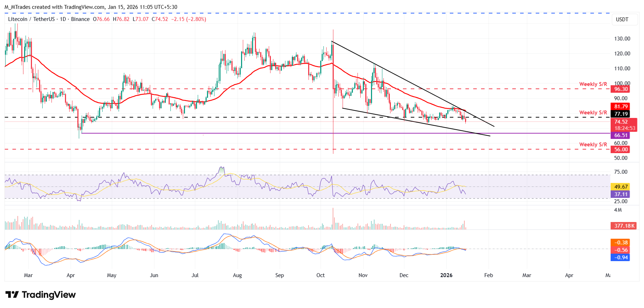Select the USDT currency label
The width and height of the screenshot is (644, 308).
(622, 20)
